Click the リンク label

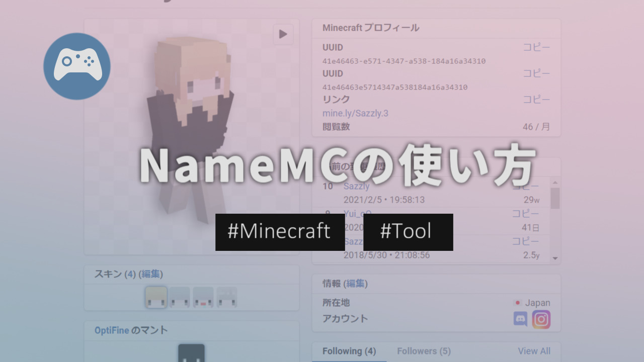[x=336, y=100]
